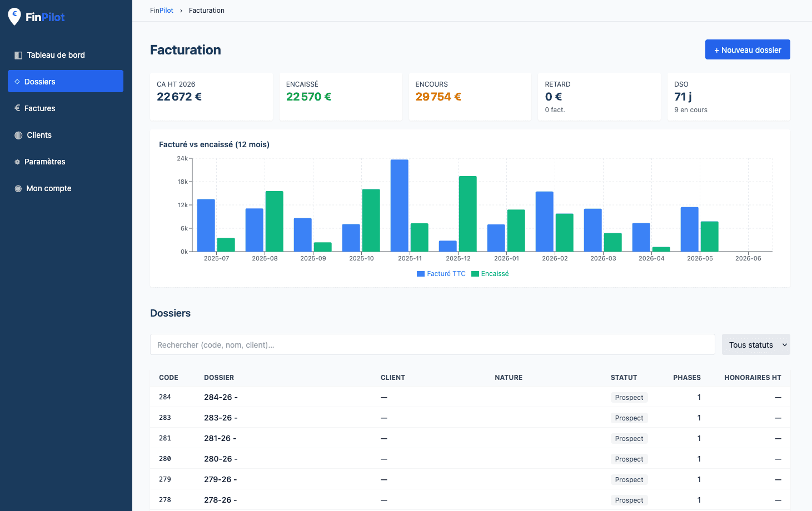Open Mon compte page
812x511 pixels.
tap(66, 188)
